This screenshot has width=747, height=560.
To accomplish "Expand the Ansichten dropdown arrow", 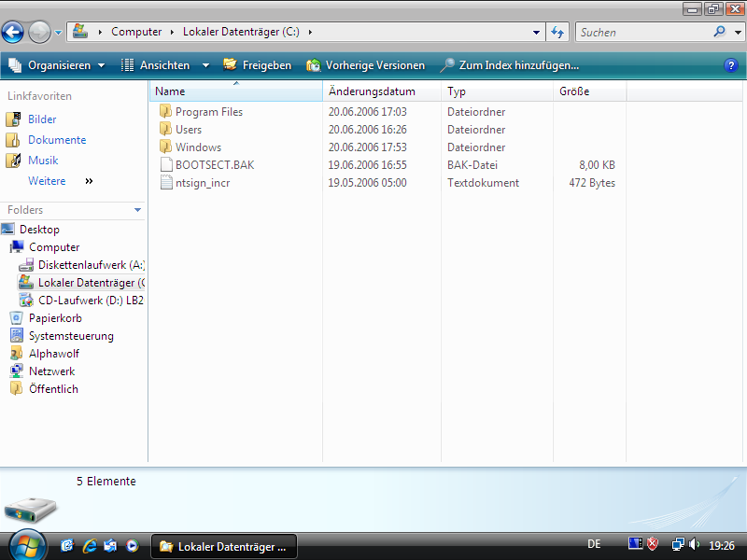I will 205,65.
